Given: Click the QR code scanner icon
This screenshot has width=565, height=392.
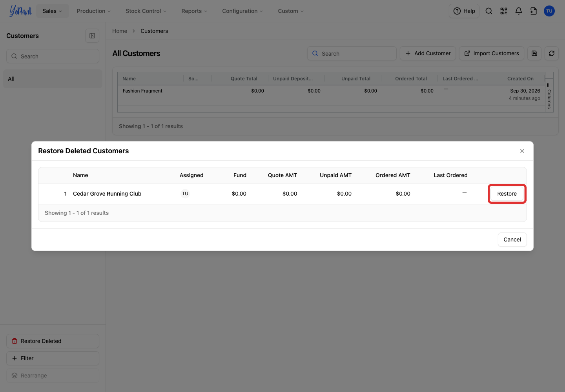Looking at the screenshot, I should click(504, 11).
